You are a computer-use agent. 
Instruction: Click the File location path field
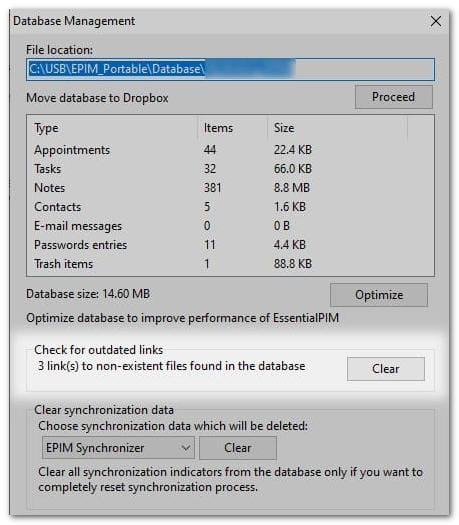[230, 69]
